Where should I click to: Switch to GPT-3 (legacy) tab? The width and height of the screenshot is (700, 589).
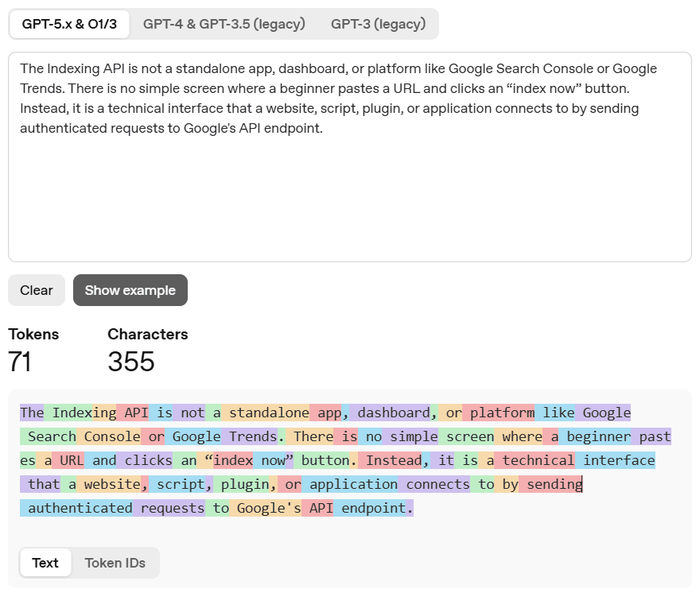tap(378, 24)
